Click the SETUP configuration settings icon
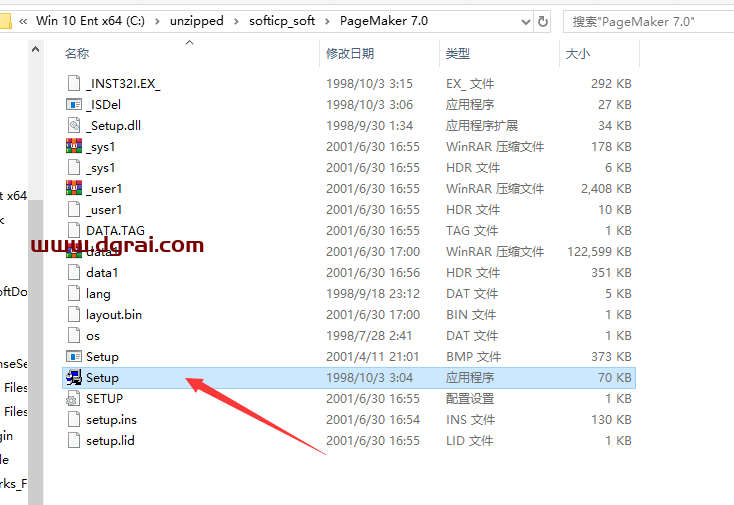734x505 pixels. point(74,398)
